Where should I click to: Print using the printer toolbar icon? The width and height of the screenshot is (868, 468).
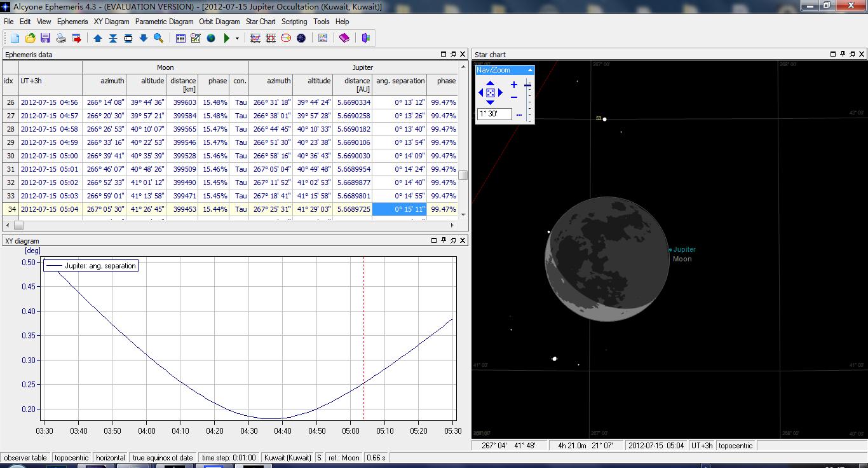[x=61, y=38]
